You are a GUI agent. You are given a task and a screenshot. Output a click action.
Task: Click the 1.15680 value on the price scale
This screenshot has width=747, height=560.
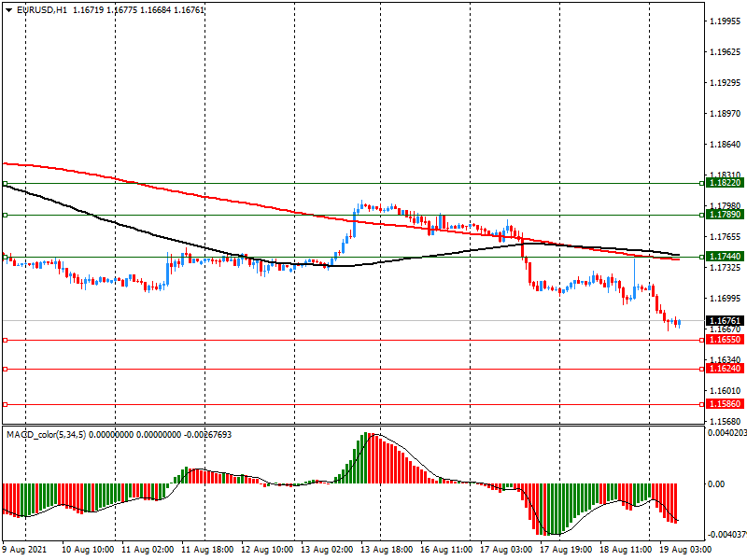[x=726, y=422]
